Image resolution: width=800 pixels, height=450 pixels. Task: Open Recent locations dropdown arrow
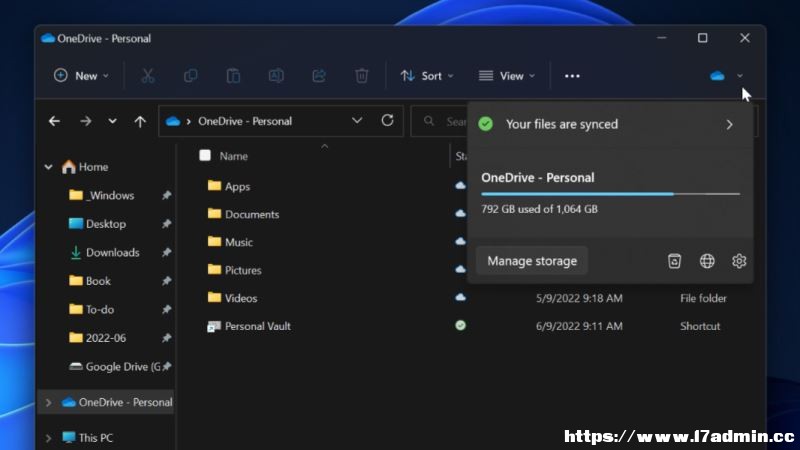112,121
